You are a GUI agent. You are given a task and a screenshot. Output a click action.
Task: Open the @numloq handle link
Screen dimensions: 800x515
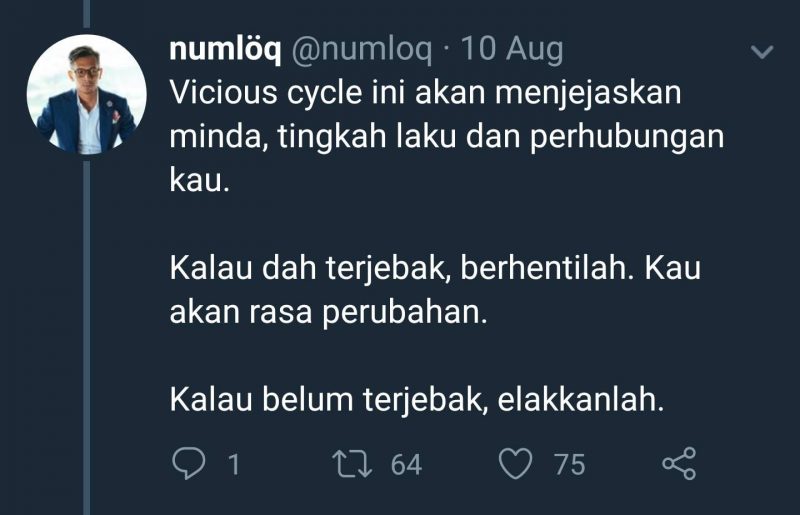pos(362,50)
